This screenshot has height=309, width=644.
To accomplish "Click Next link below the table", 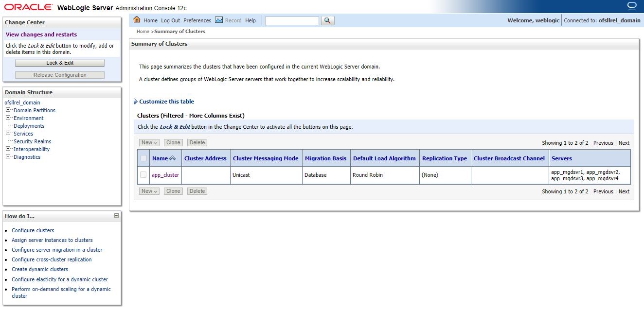I will pyautogui.click(x=624, y=191).
